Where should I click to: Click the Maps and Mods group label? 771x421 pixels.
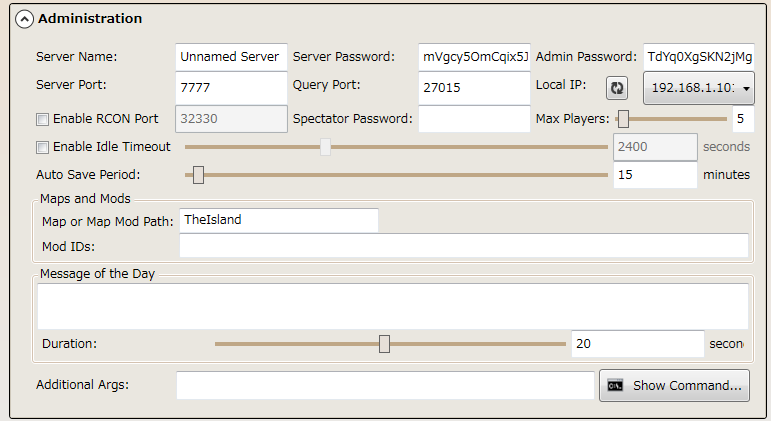[x=85, y=199]
